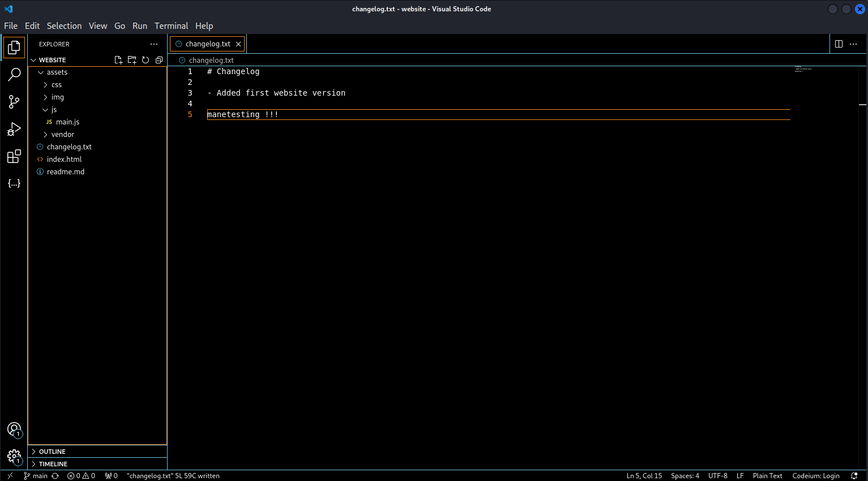Select the Source Control icon
This screenshot has width=868, height=481.
[x=14, y=101]
